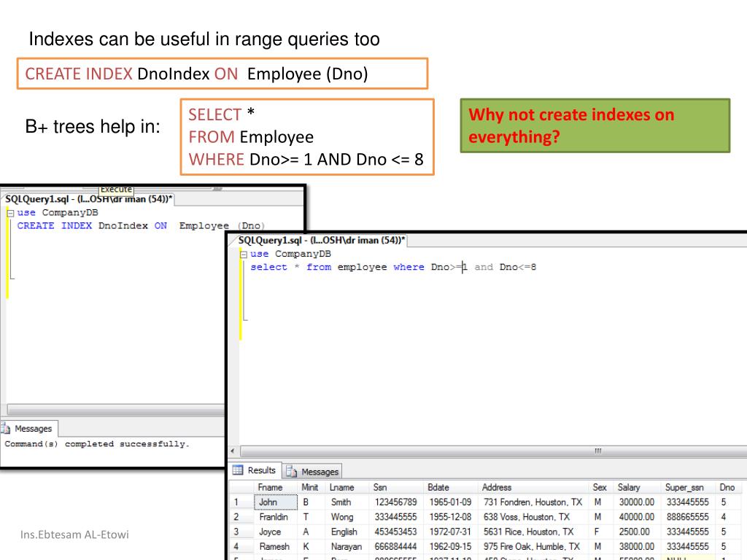Screen dimensions: 747x560
Task: Click the address "638 Voss, Houston, TX"
Action: (x=533, y=517)
